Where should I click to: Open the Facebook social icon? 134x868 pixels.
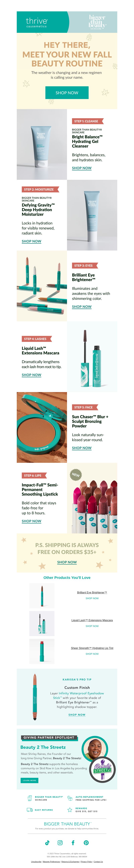pos(73,842)
